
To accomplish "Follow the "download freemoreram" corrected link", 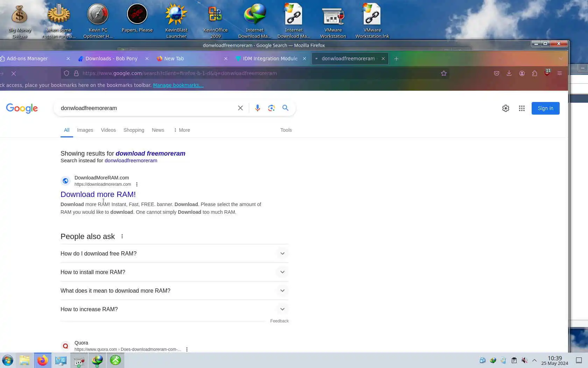I will point(150,154).
